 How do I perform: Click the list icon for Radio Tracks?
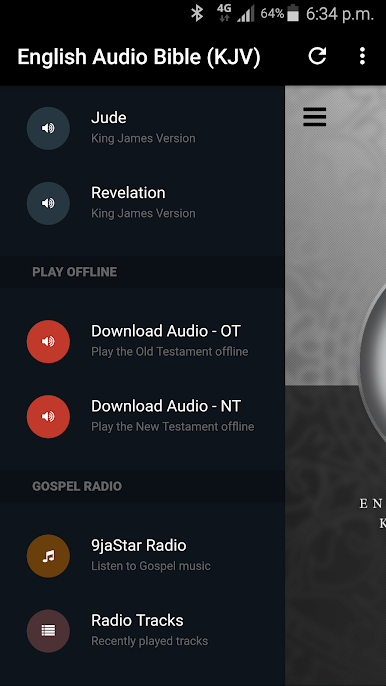pyautogui.click(x=48, y=631)
